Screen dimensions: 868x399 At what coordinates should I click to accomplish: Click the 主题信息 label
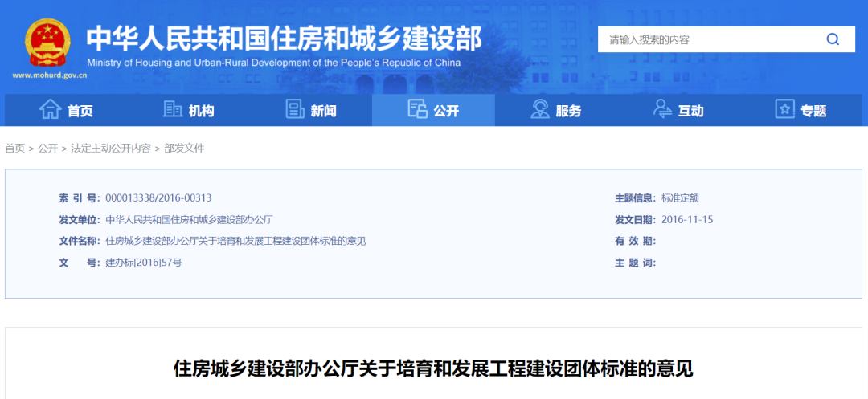tap(636, 197)
